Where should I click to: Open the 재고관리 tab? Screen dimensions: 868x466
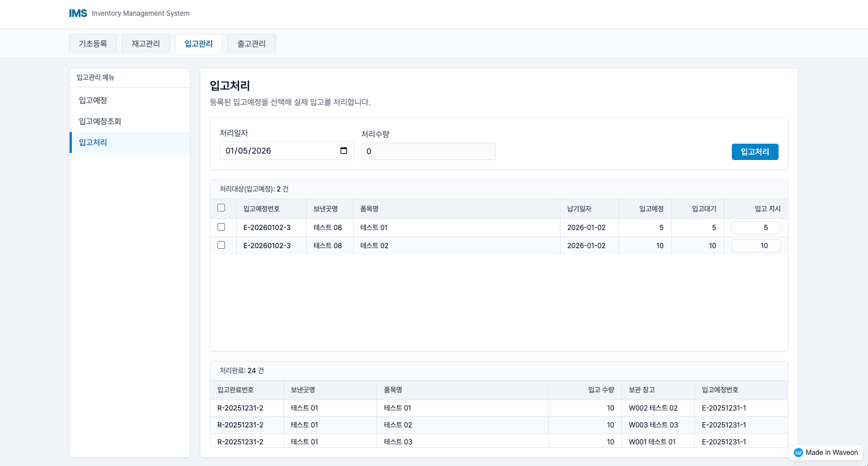146,44
